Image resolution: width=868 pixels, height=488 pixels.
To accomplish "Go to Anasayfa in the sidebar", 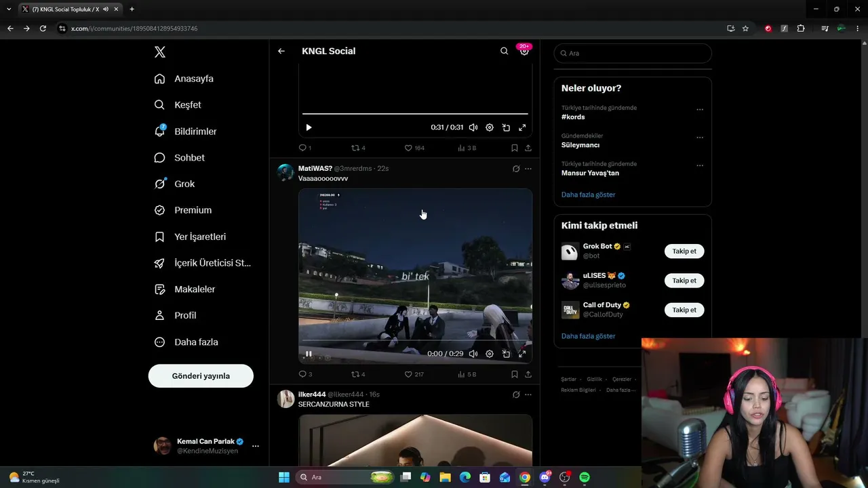I will (184, 79).
